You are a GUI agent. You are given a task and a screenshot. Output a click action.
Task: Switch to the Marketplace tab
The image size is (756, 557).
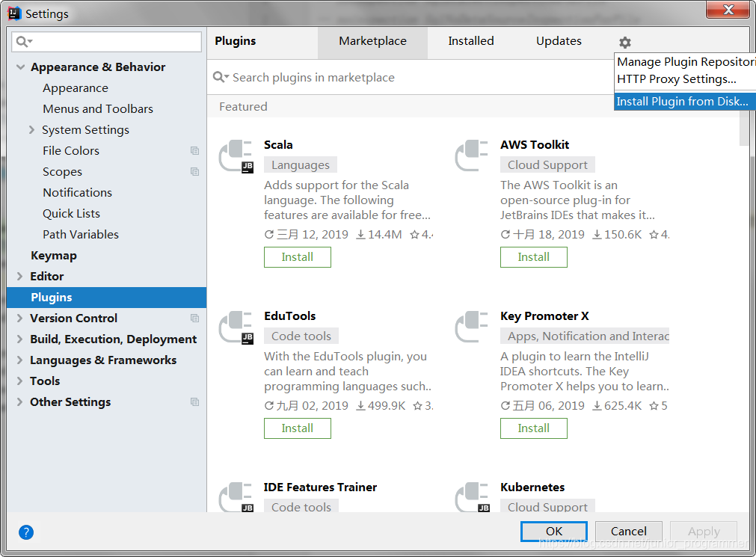coord(372,41)
